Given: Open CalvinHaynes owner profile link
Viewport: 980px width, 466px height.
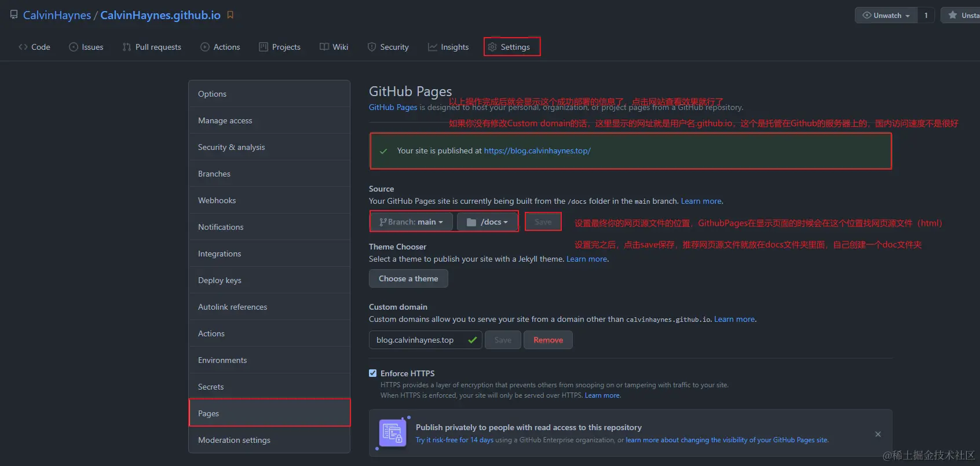Looking at the screenshot, I should [x=57, y=15].
